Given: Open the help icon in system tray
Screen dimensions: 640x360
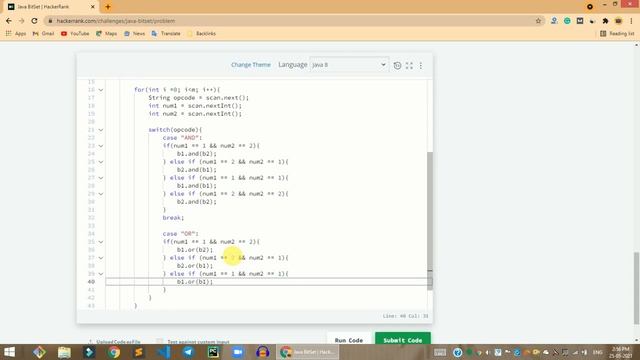Looking at the screenshot, I should 458,352.
